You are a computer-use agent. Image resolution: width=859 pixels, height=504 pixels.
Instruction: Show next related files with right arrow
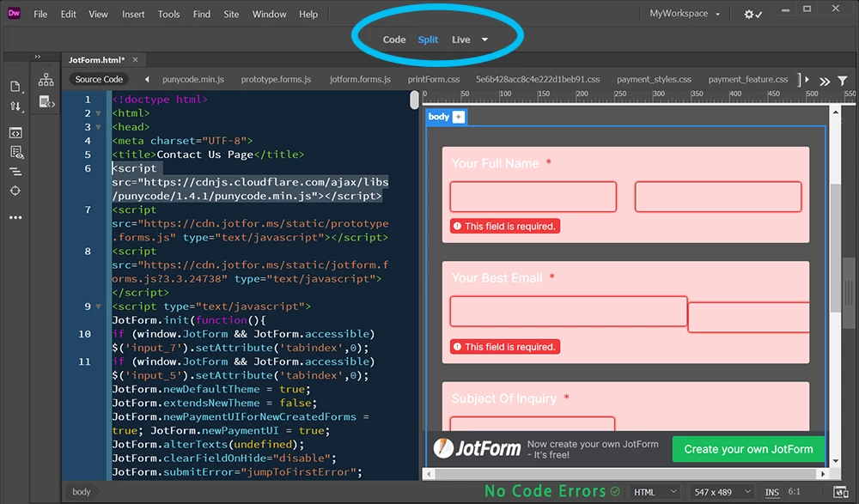(807, 80)
